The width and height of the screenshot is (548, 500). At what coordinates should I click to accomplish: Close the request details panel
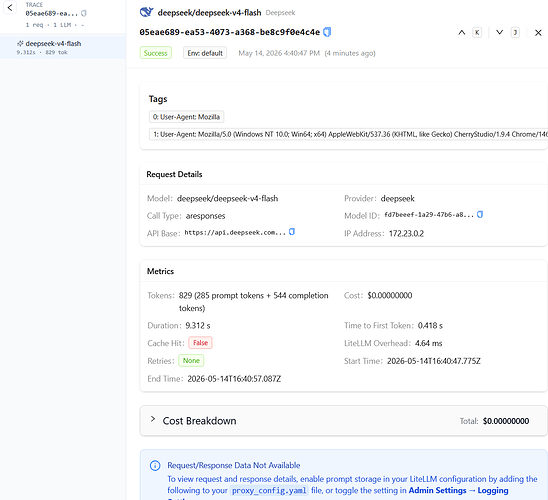[x=538, y=32]
